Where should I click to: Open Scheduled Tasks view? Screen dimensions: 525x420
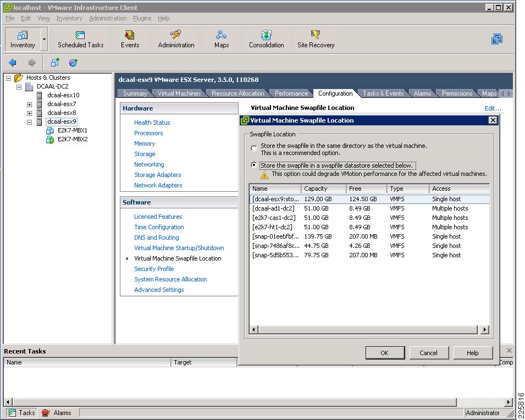80,39
